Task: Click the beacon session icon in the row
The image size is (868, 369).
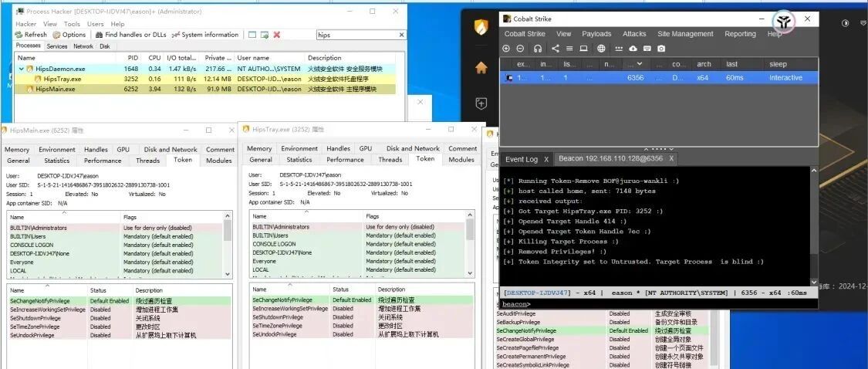Action: coord(508,78)
